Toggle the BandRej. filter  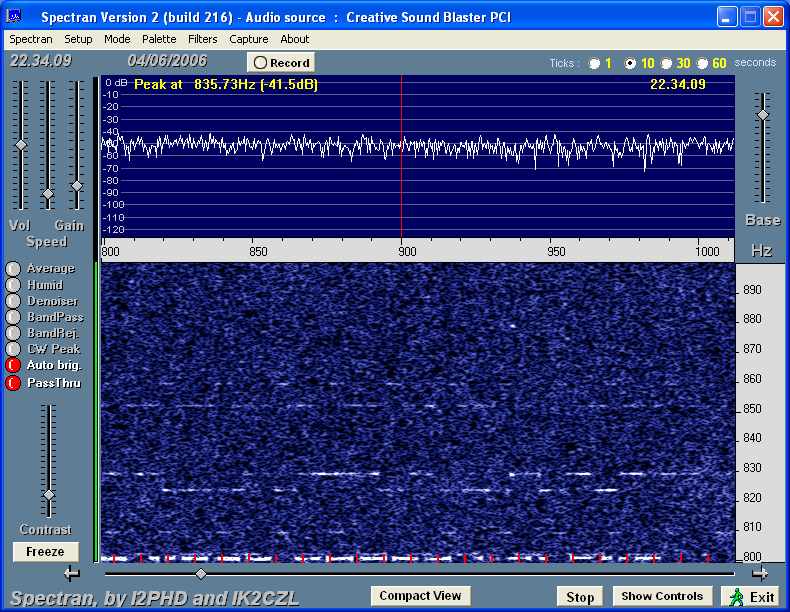point(13,333)
